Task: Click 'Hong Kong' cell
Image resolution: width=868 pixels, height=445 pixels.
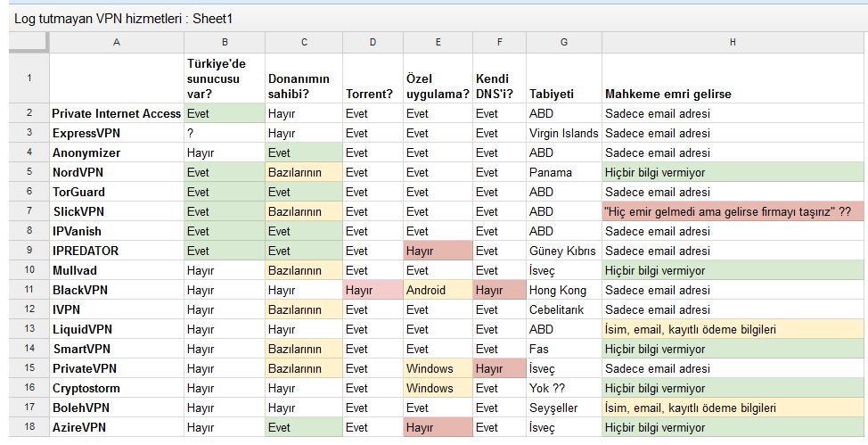Action: [563, 290]
